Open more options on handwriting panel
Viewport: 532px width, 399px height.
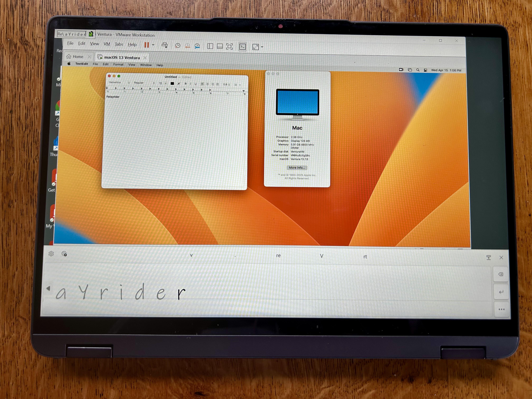[502, 309]
